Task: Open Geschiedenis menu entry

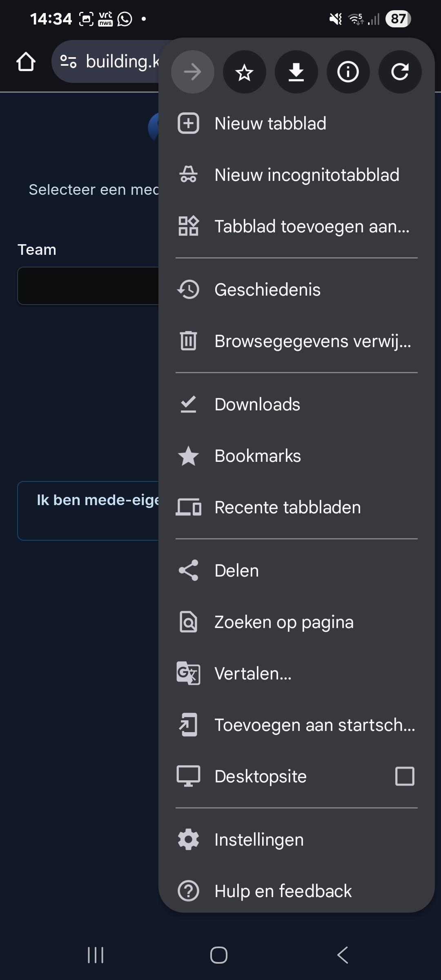Action: (x=296, y=290)
